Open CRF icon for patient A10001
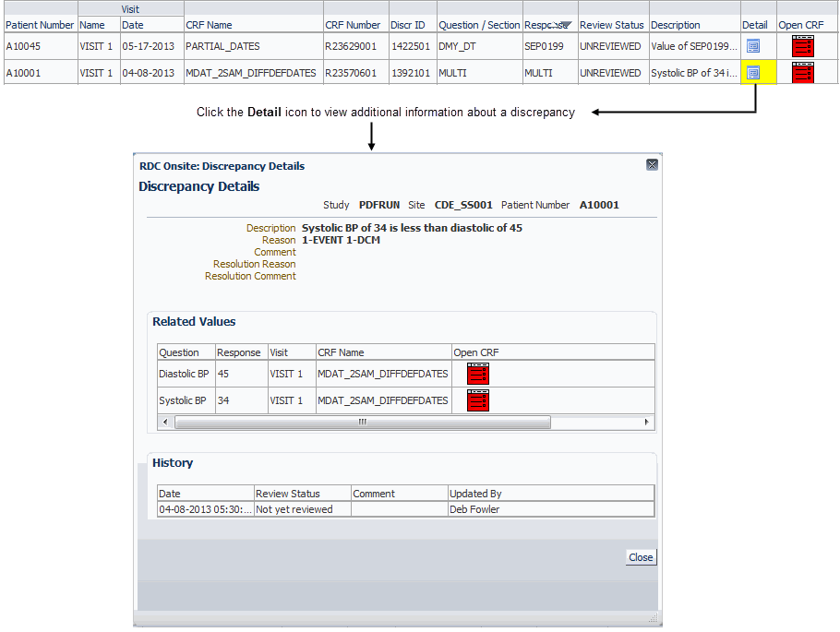Viewport: 840px width, 632px height. click(802, 72)
